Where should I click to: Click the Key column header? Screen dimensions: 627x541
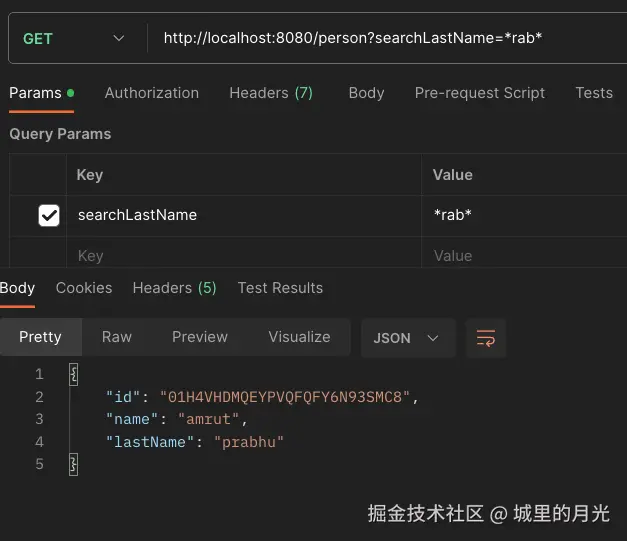pos(90,175)
